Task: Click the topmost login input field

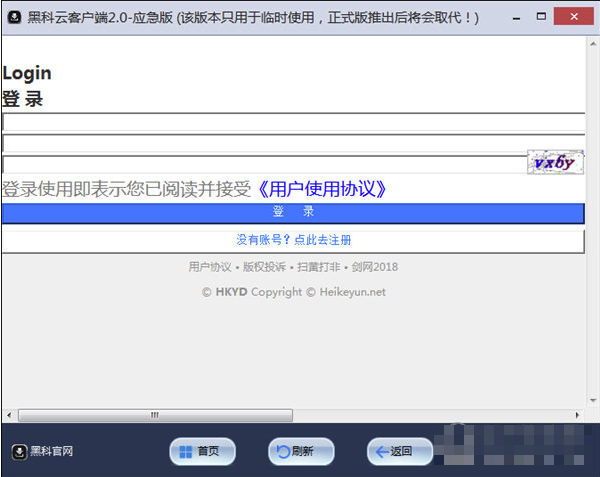Action: (293, 122)
